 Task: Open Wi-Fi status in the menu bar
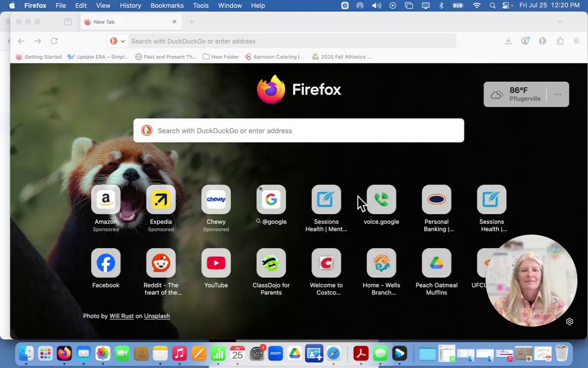coord(477,6)
